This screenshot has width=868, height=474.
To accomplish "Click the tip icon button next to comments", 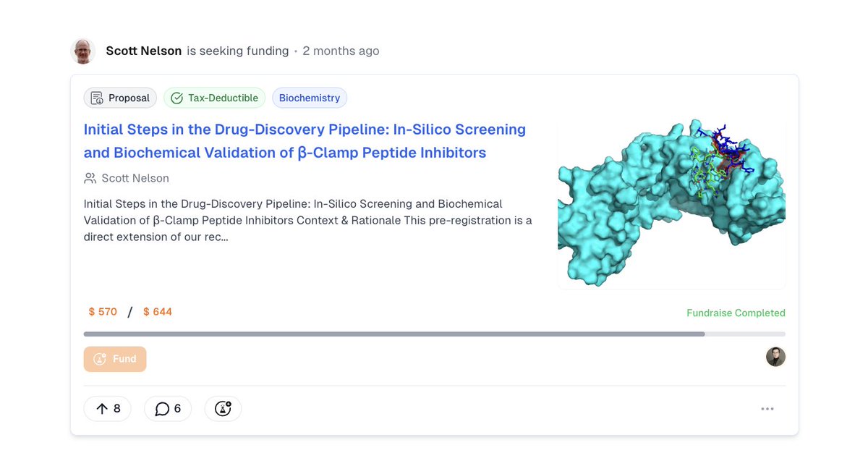I will coord(223,409).
